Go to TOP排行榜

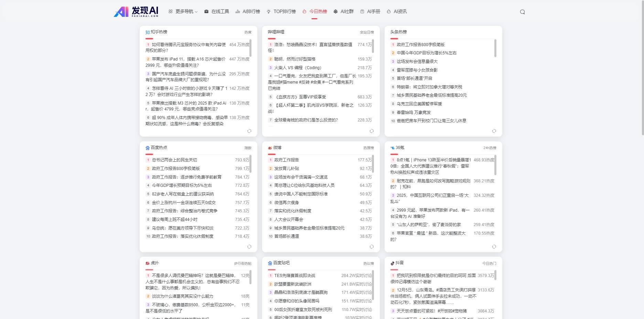[281, 11]
